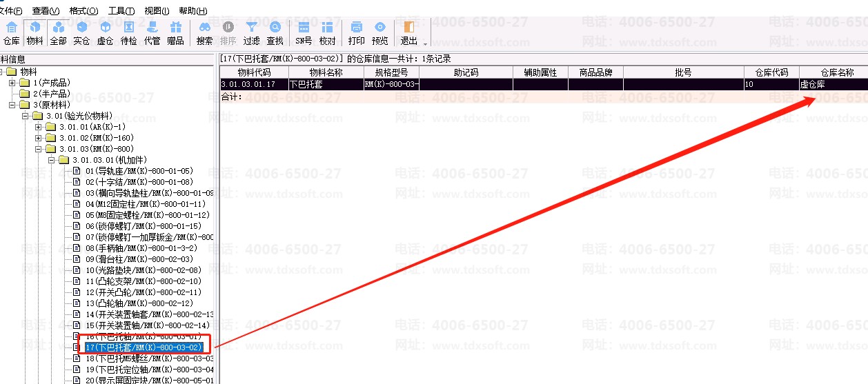
Task: Sort by the 物料代码 column header
Action: click(254, 72)
